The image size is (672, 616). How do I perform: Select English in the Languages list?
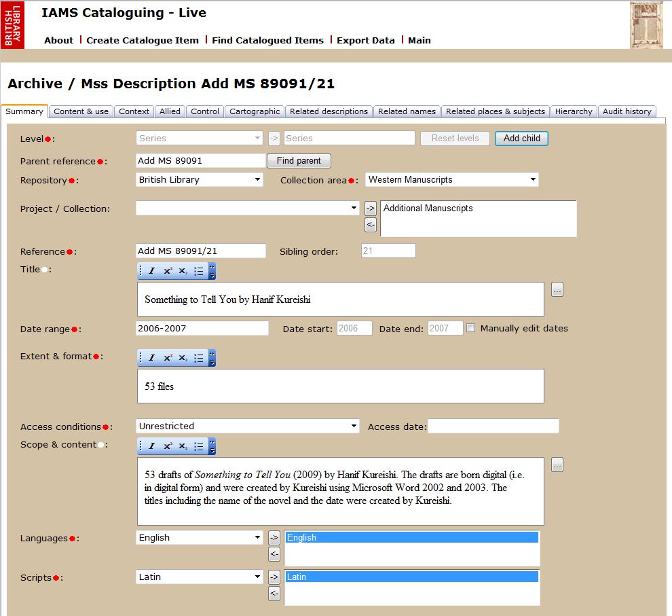412,537
